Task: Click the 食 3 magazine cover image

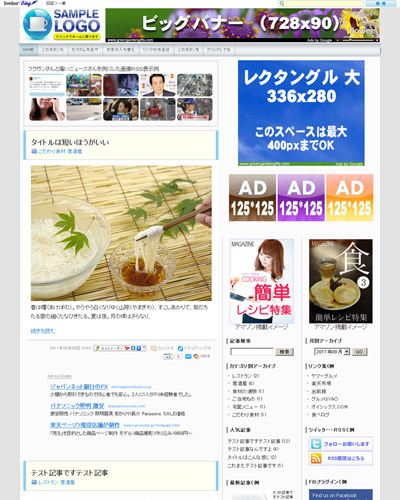Action: [x=341, y=281]
